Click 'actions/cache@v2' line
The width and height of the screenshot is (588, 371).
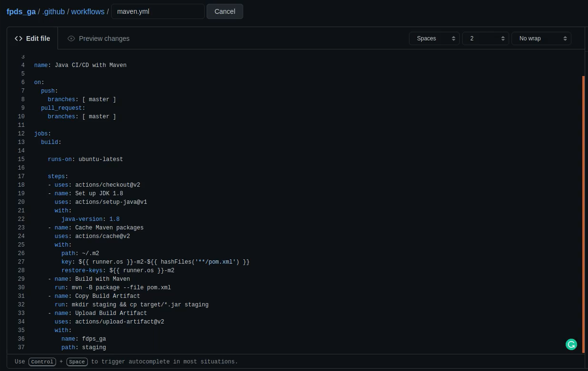click(92, 236)
